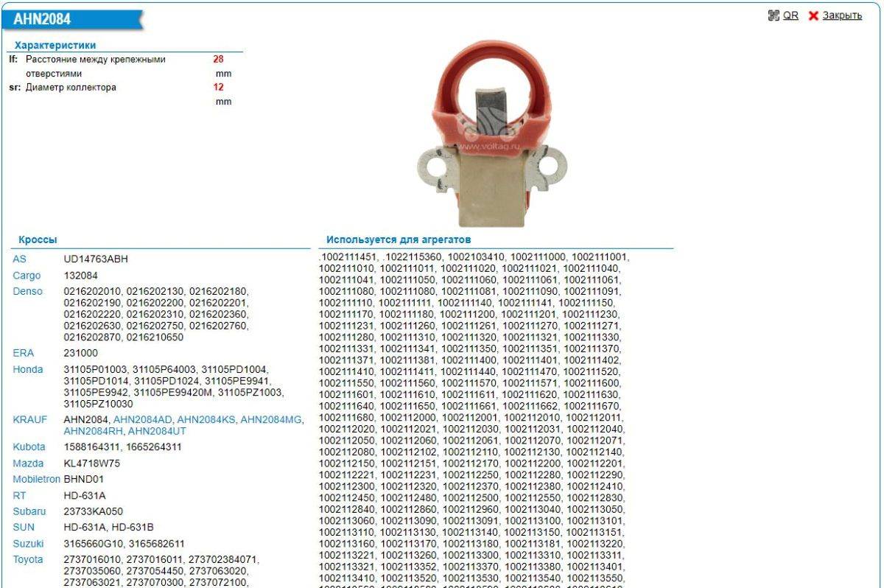Image resolution: width=884 pixels, height=588 pixels.
Task: Select the Subaru brand label
Action: (x=29, y=511)
